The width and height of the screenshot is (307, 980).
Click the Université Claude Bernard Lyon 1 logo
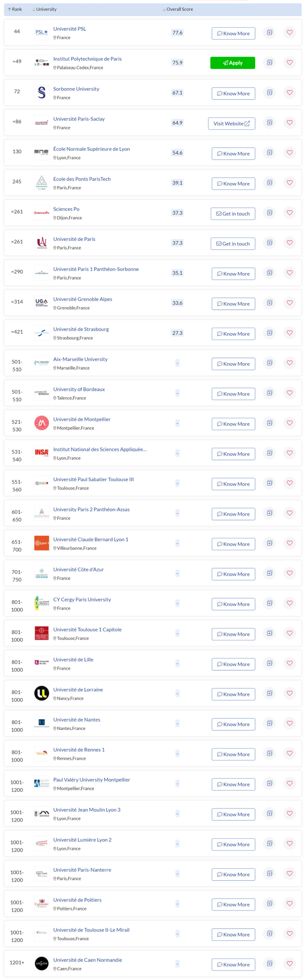pyautogui.click(x=42, y=543)
